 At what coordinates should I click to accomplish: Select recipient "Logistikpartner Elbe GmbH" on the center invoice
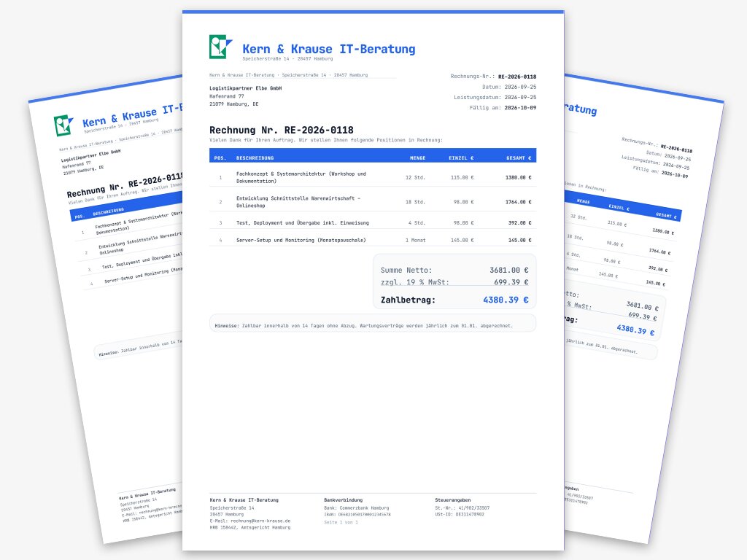pos(246,88)
